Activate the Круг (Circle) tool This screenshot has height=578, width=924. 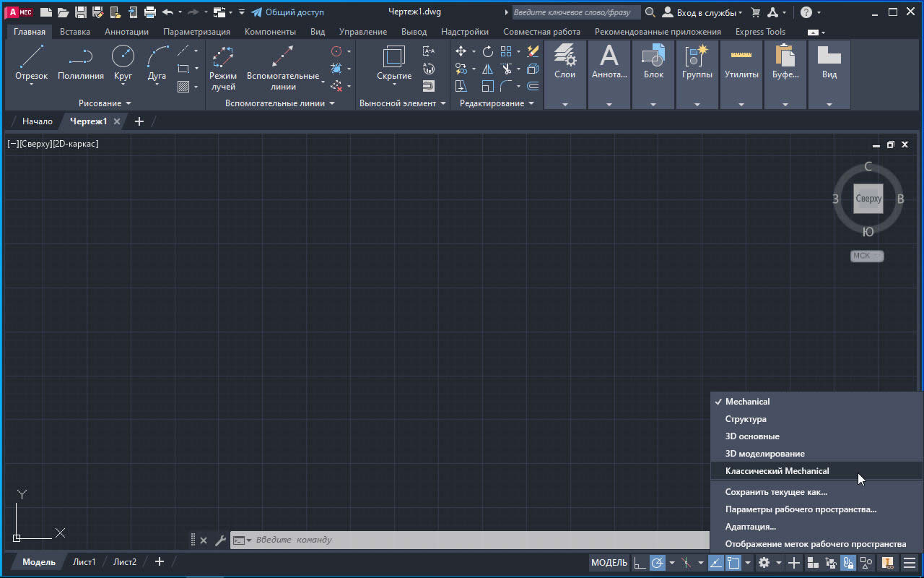tap(123, 63)
